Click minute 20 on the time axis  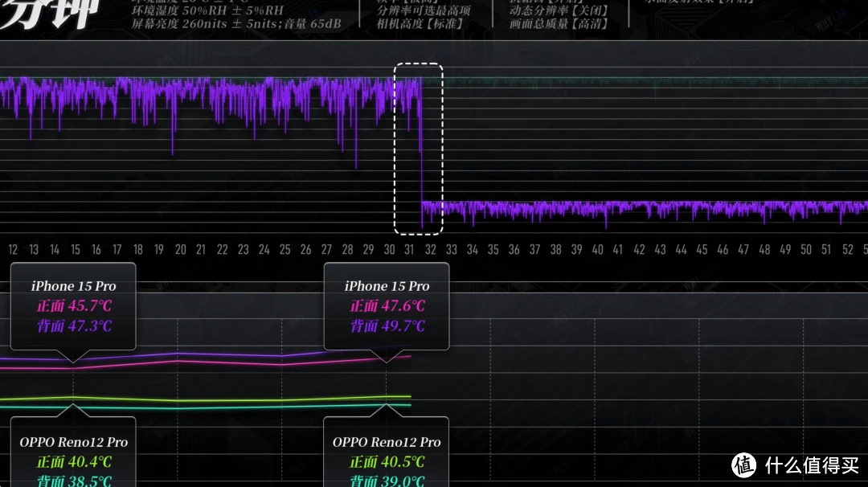180,250
